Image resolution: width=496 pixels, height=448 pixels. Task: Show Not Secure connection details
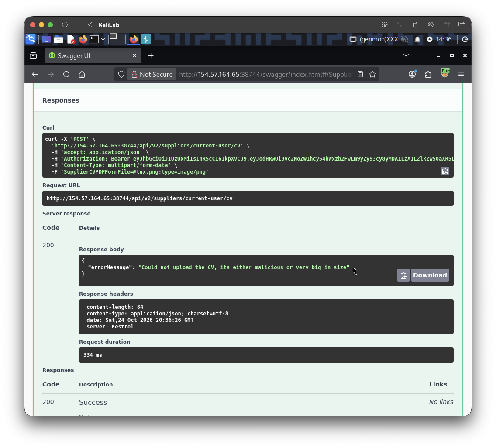(152, 74)
